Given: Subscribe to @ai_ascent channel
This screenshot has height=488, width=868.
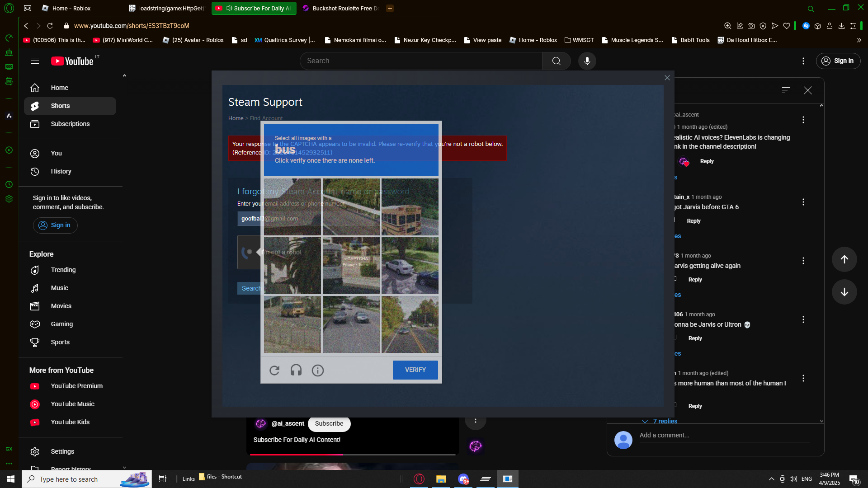Looking at the screenshot, I should pyautogui.click(x=329, y=424).
